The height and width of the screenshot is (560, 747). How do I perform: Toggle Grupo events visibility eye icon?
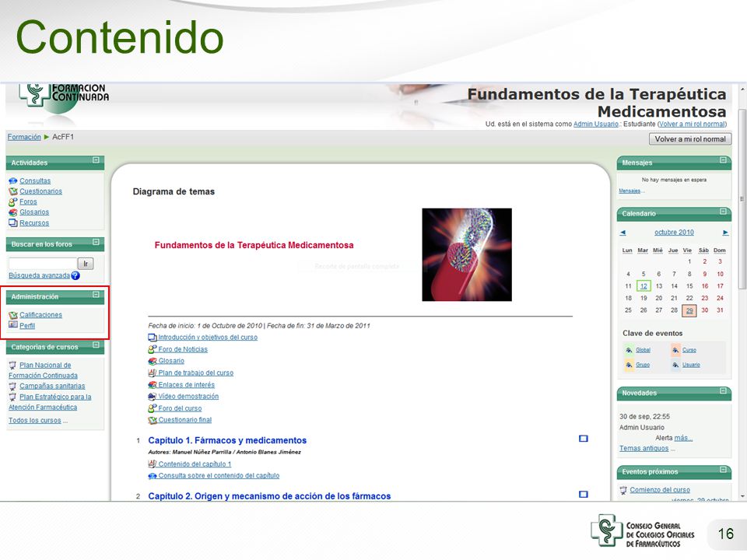coord(629,365)
